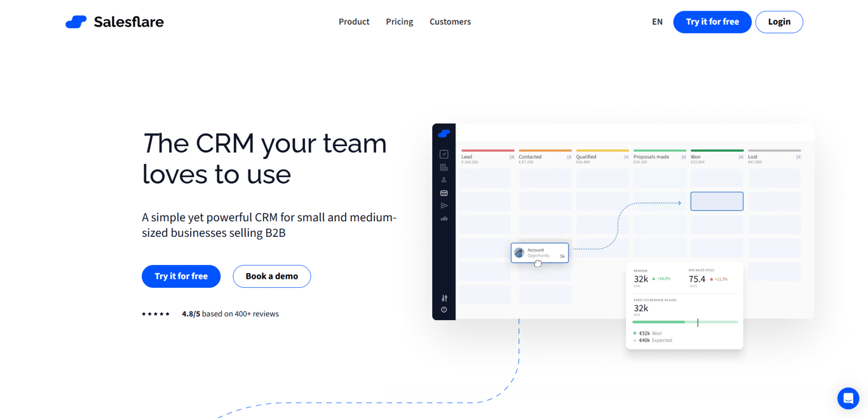Image resolution: width=868 pixels, height=418 pixels.
Task: Click the Login button
Action: pyautogui.click(x=779, y=22)
